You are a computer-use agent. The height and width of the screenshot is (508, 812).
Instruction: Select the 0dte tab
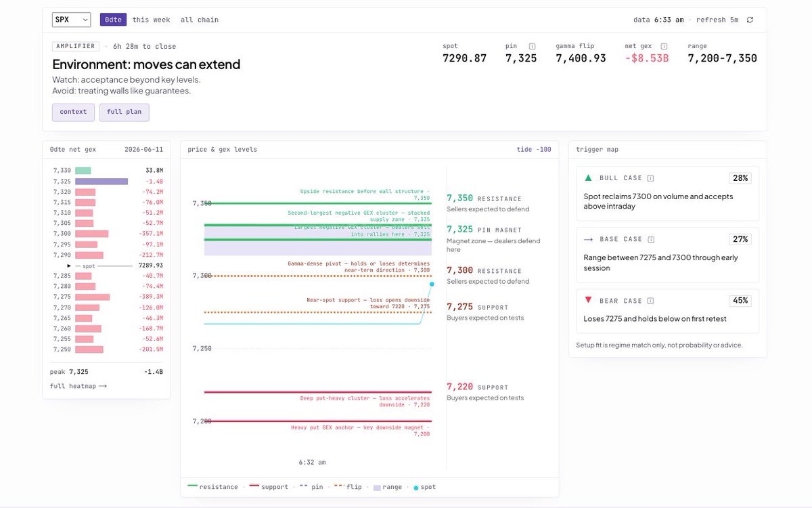point(113,20)
